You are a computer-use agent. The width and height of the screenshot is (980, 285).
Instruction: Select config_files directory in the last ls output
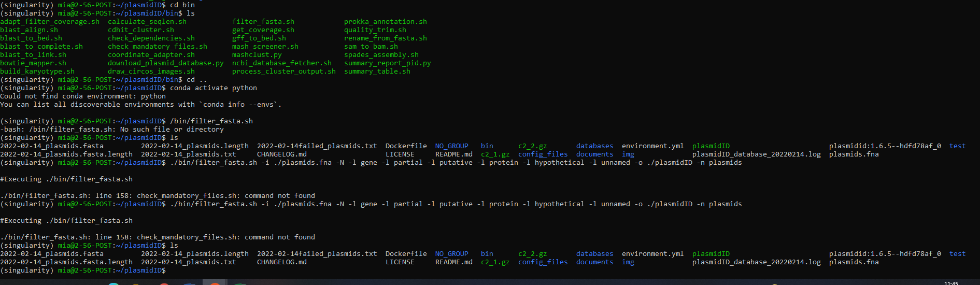tap(543, 262)
